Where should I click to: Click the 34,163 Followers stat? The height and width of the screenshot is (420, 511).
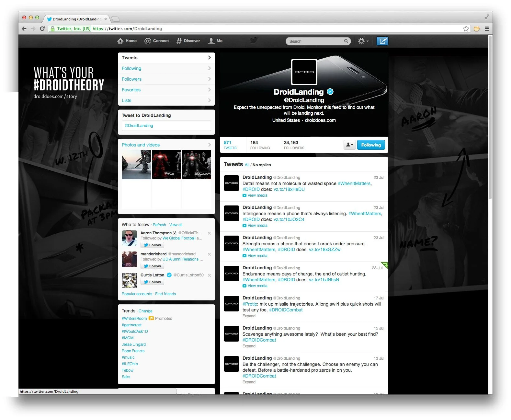coord(294,145)
